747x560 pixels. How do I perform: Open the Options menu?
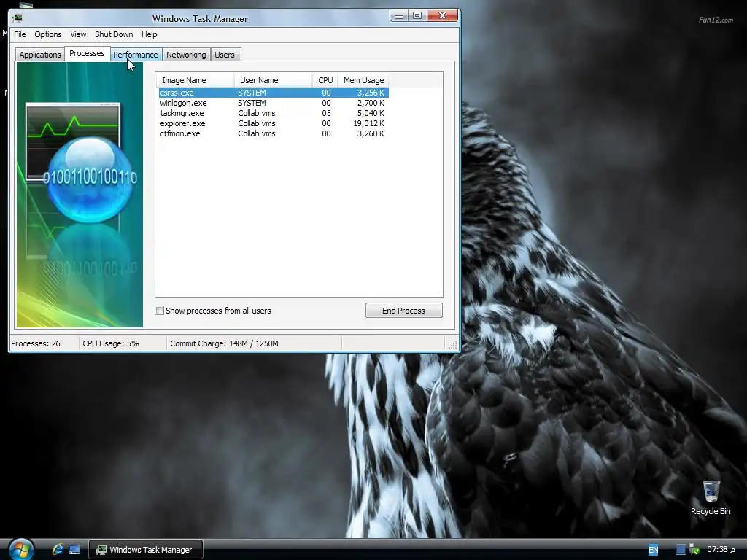47,34
